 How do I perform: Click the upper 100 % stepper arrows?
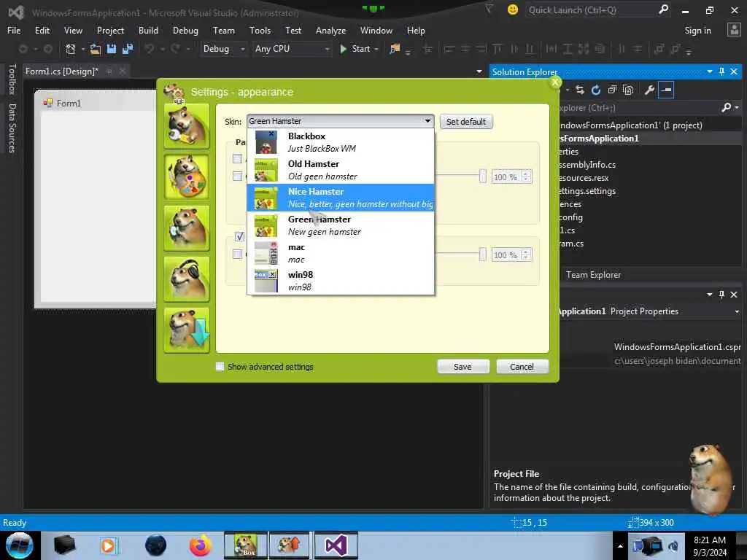(526, 176)
